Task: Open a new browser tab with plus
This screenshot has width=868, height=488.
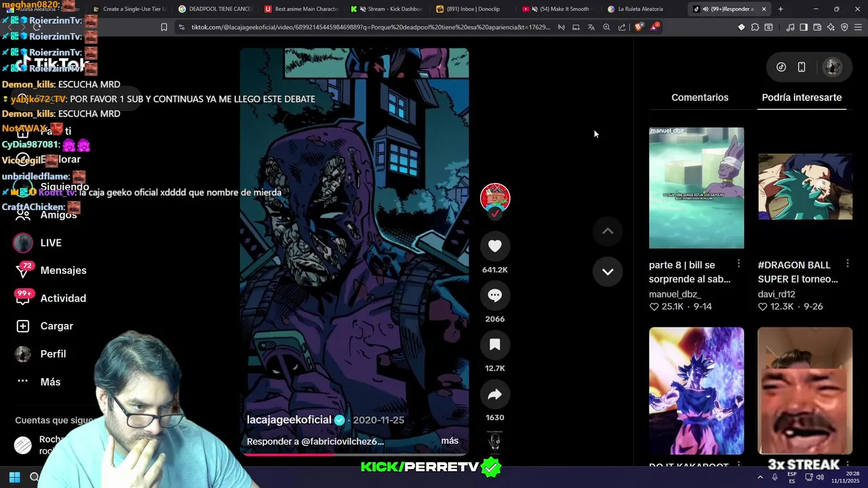Action: [x=781, y=9]
